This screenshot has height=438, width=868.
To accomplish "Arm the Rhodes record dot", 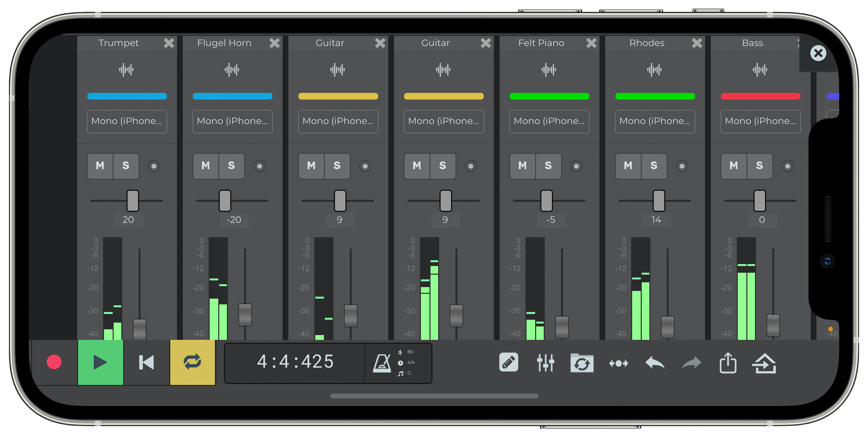I will coord(682,166).
